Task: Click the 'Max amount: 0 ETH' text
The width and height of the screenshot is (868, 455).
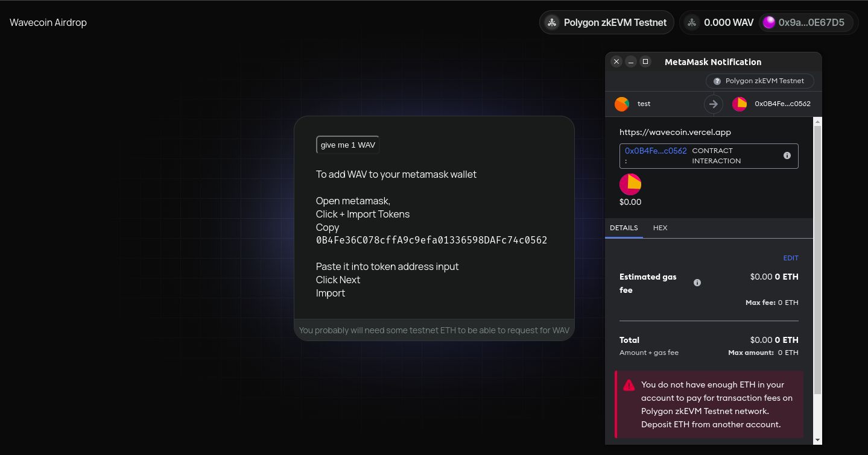Action: (763, 353)
